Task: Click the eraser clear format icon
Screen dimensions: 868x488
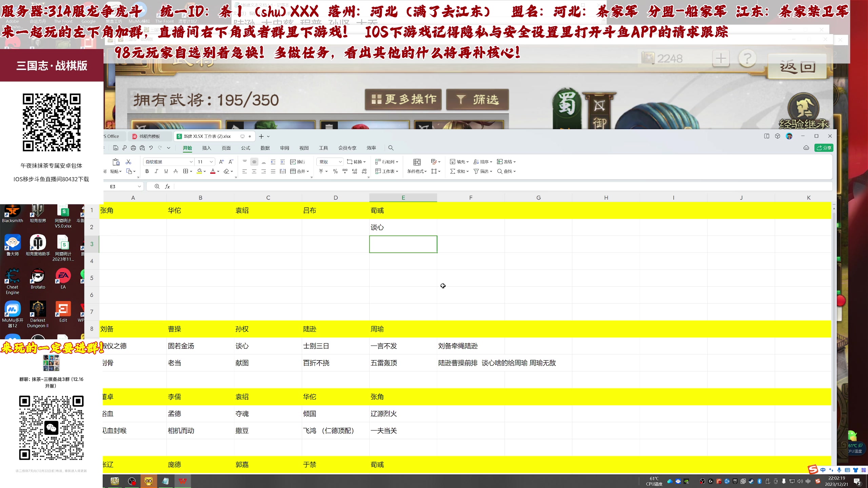Action: 226,171
